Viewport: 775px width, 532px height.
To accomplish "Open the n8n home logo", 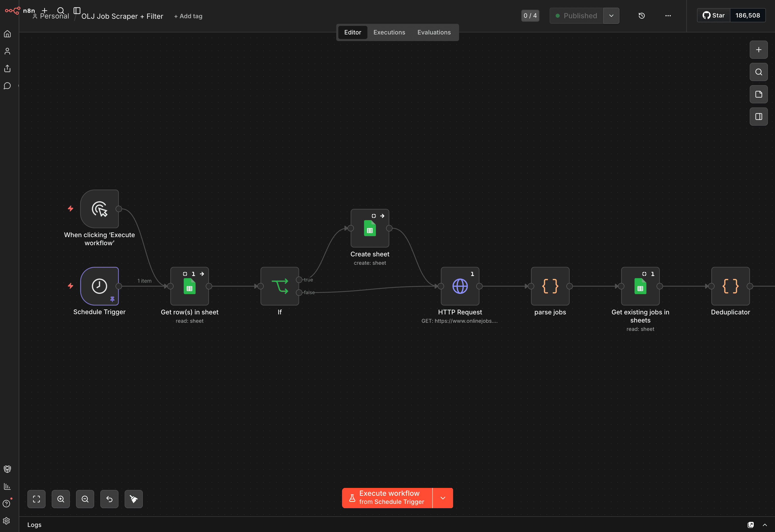I will click(13, 10).
